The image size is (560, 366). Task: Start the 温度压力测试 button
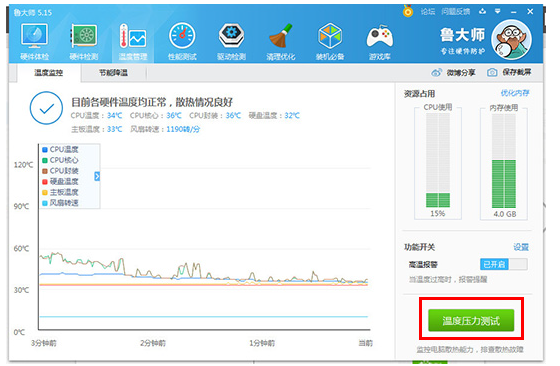(471, 320)
